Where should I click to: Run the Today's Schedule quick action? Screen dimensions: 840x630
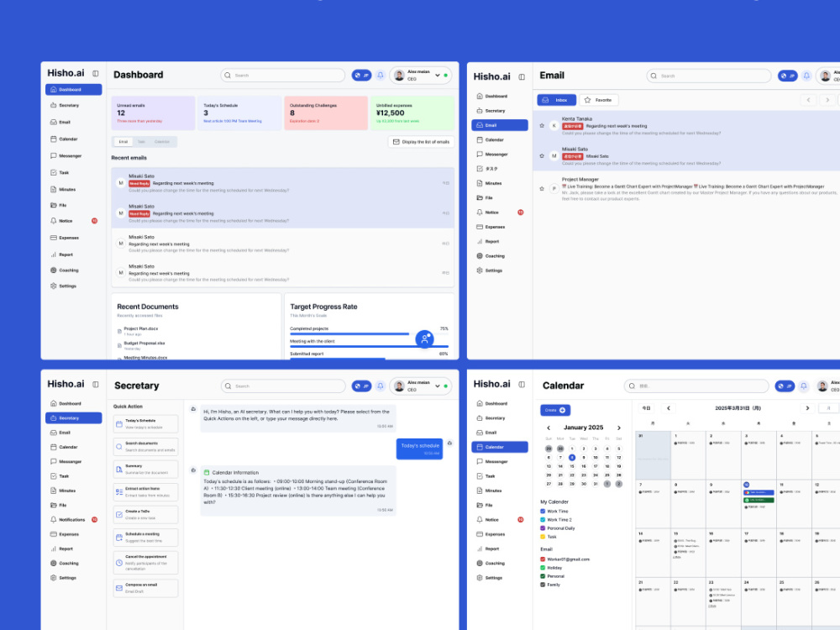click(x=145, y=424)
